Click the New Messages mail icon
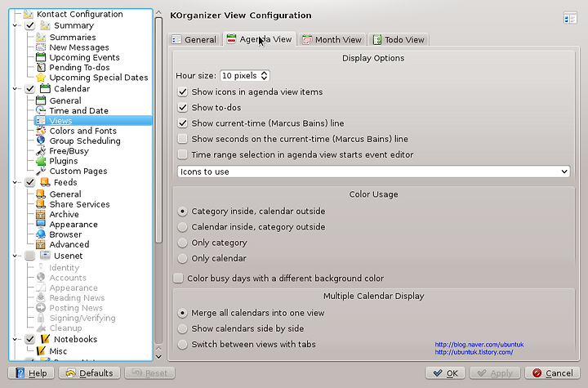This screenshot has height=388, width=588. (41, 47)
